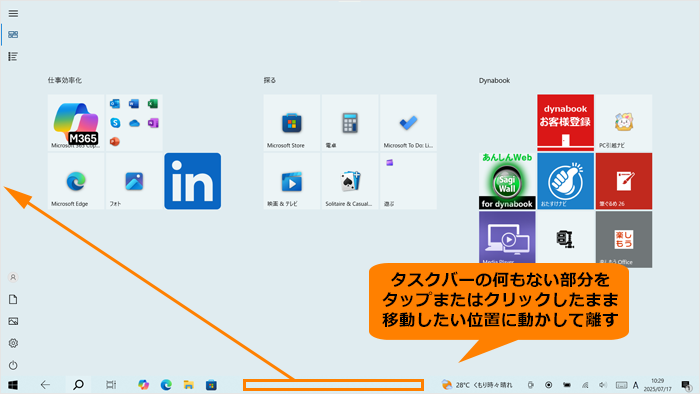This screenshot has width=700, height=394.
Task: Open the 電卓 calculator tile
Action: click(350, 122)
